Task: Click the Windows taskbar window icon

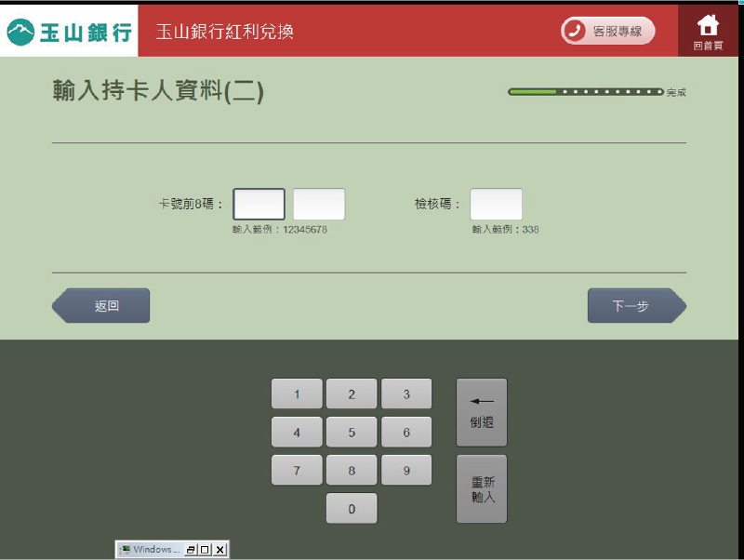Action: coord(126,550)
